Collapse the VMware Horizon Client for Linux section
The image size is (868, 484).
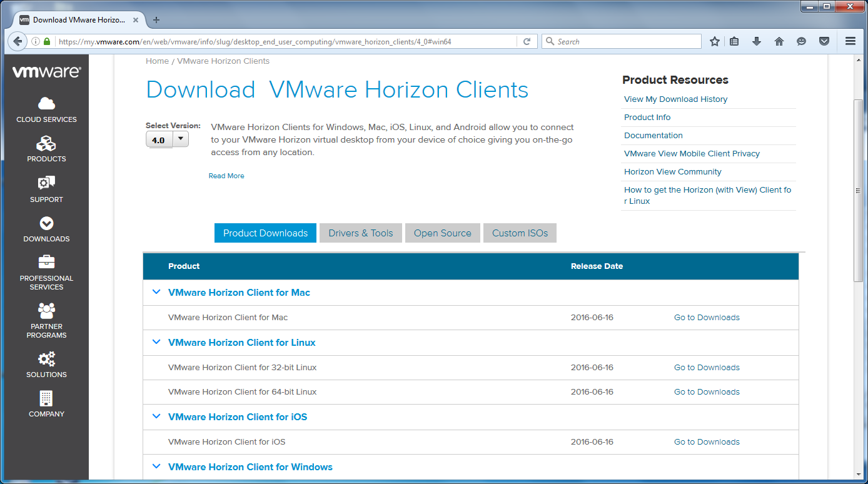pyautogui.click(x=156, y=342)
